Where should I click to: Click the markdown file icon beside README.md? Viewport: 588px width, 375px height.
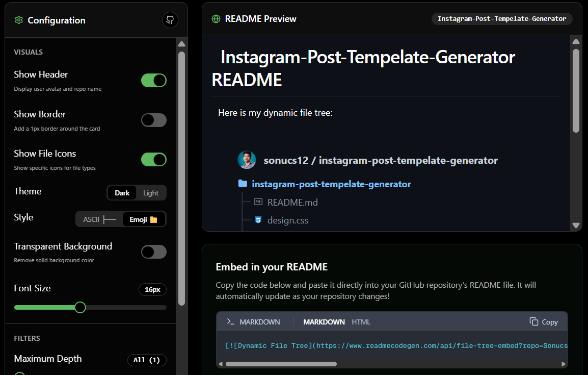[258, 202]
